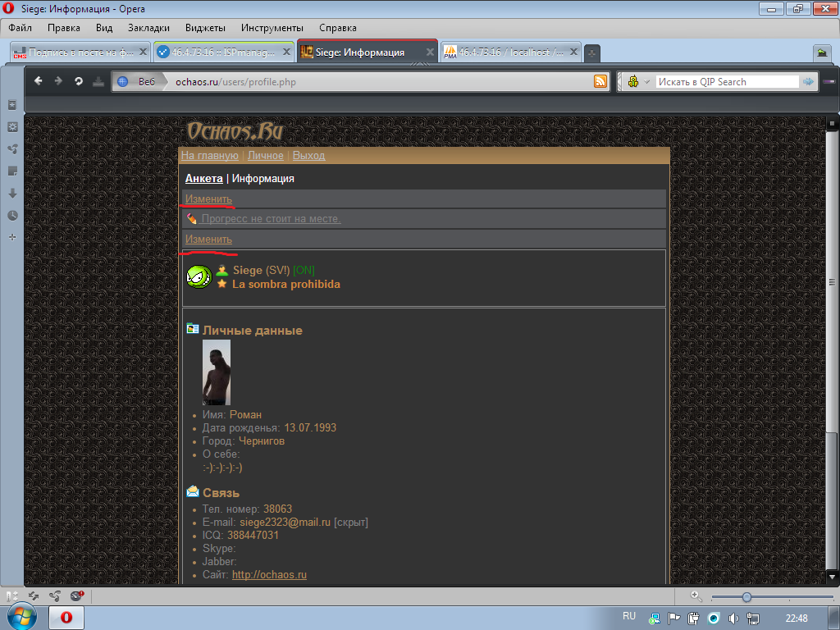Click the user icon beside Siege name

221,271
